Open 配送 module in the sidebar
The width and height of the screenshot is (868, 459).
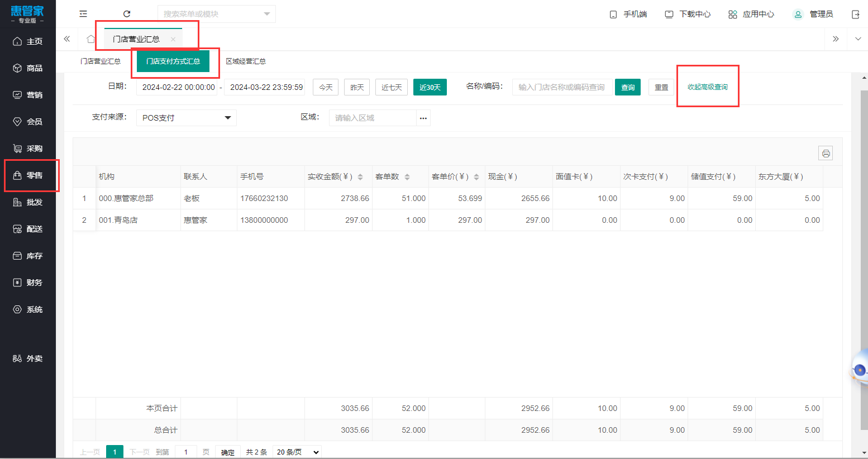(28, 229)
